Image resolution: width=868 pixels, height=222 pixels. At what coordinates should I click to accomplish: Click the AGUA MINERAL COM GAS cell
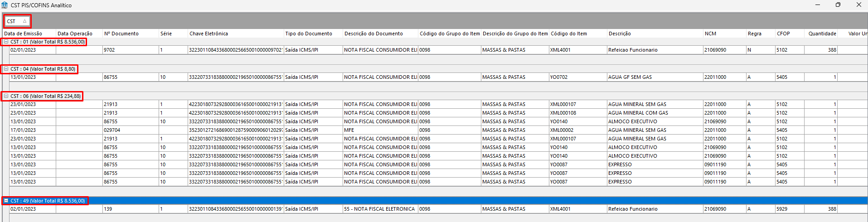click(655, 113)
